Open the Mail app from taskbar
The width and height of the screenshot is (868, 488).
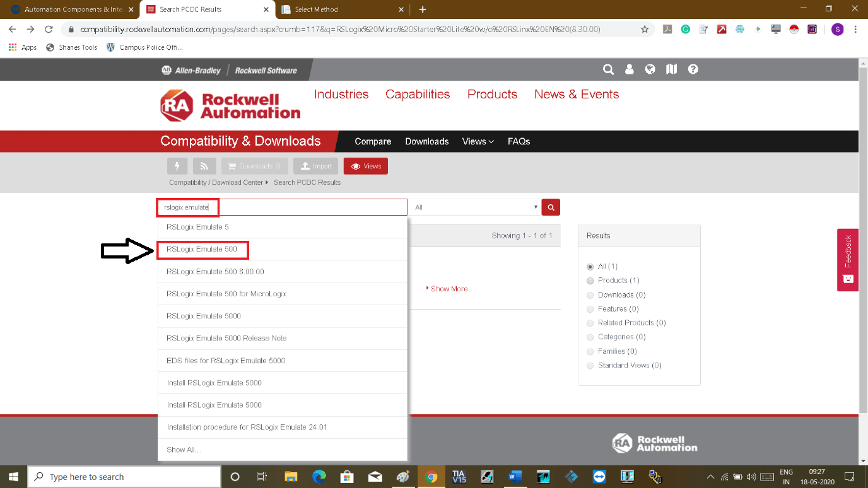[x=375, y=477]
